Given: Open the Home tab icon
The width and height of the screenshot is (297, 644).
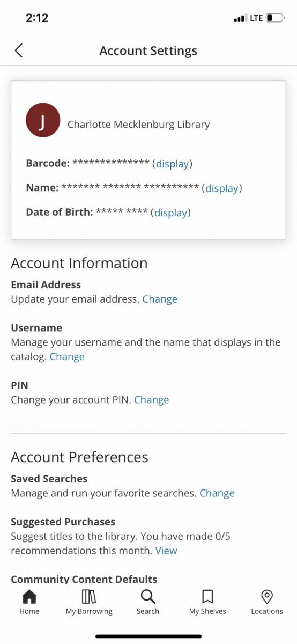Looking at the screenshot, I should (29, 596).
